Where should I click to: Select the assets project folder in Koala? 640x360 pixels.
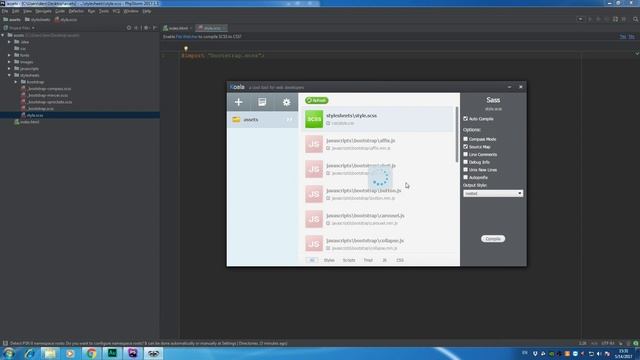[262, 120]
